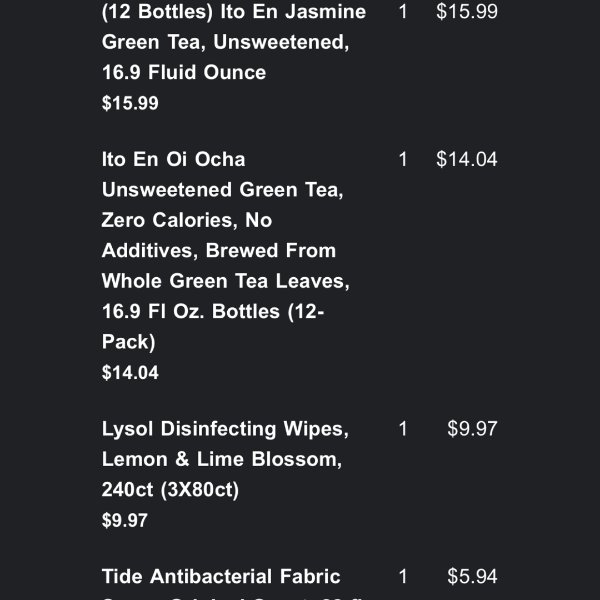
Task: Click 'Zero Calories, No' description line
Action: point(187,220)
